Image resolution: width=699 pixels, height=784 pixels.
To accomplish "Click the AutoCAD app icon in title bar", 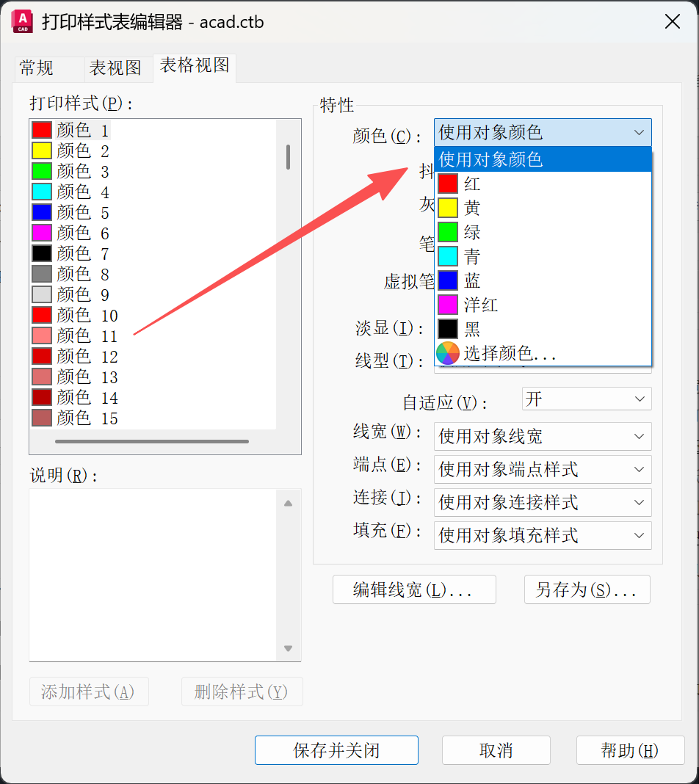I will click(x=23, y=22).
